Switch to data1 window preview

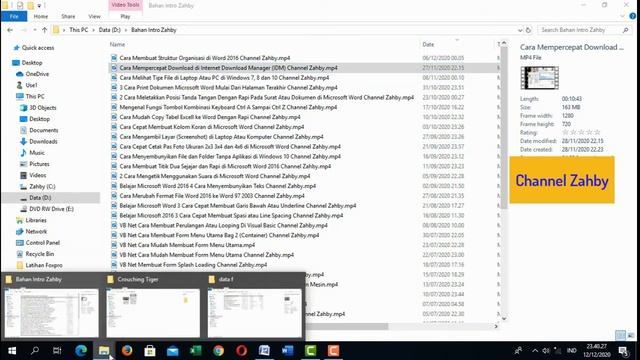point(255,308)
